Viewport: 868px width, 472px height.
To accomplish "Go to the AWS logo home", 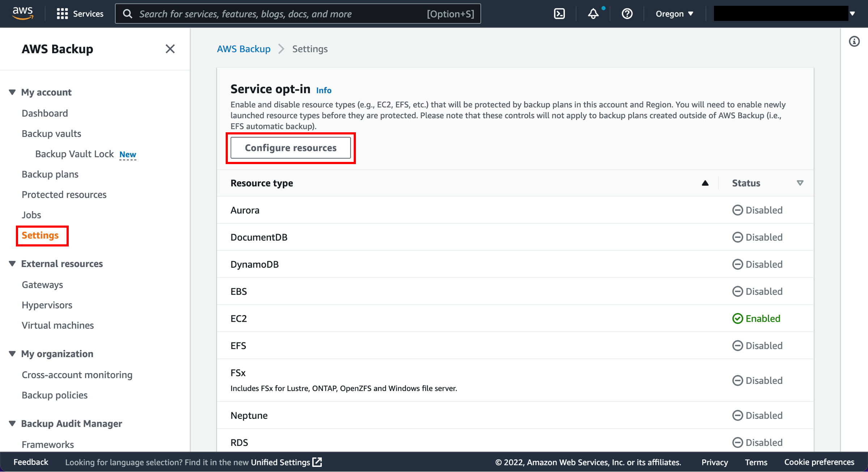I will 23,13.
